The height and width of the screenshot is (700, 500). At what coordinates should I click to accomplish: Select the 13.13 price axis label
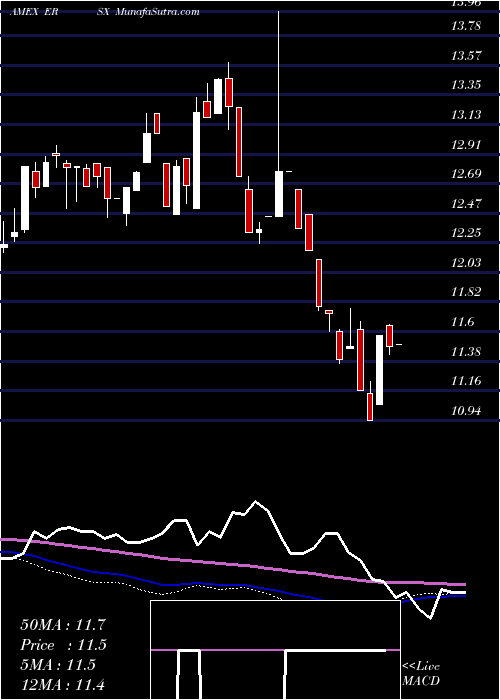point(466,115)
